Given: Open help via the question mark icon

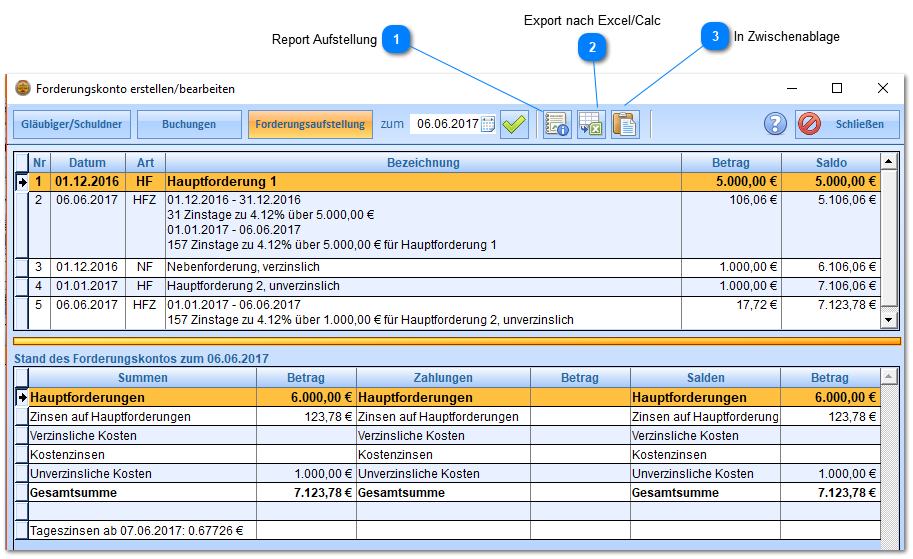Looking at the screenshot, I should click(775, 125).
